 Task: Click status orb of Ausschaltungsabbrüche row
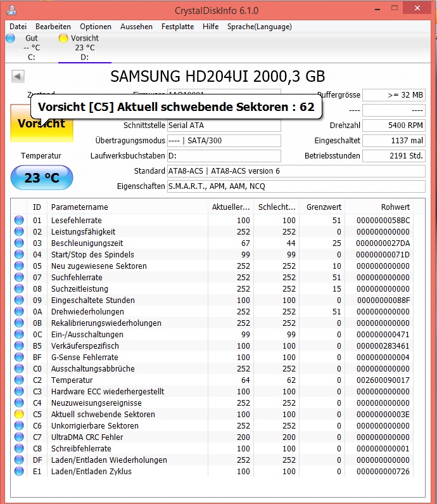[19, 369]
